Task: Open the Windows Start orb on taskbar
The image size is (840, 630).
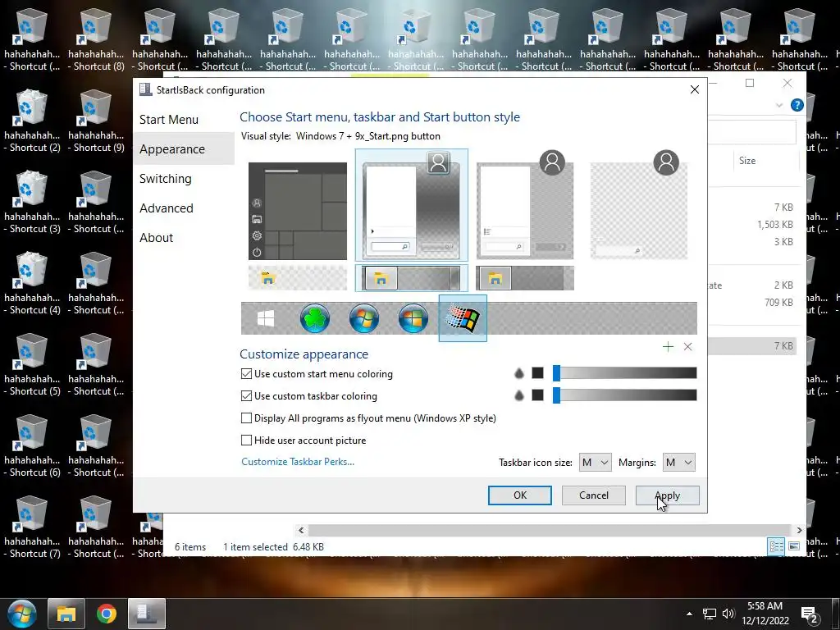Action: pyautogui.click(x=21, y=614)
